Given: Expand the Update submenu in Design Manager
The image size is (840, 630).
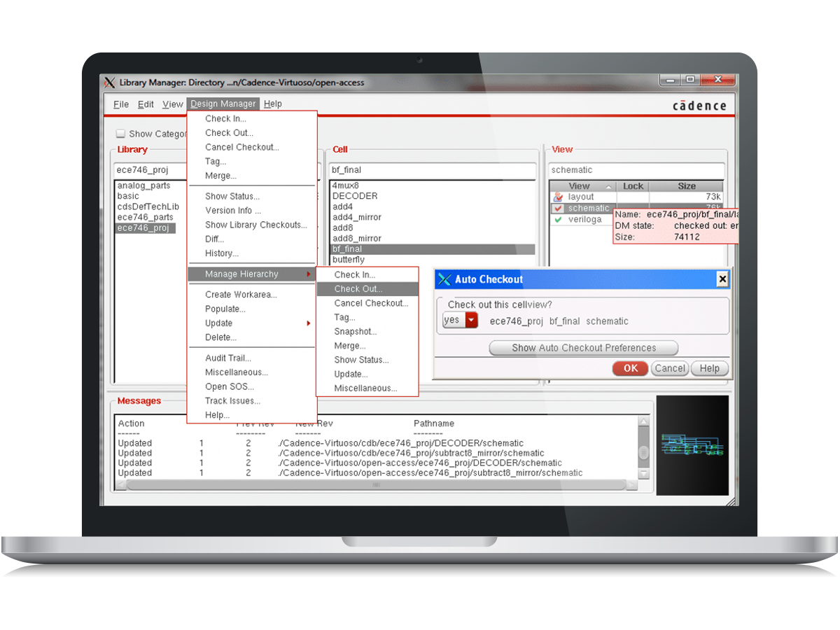Looking at the screenshot, I should [308, 323].
